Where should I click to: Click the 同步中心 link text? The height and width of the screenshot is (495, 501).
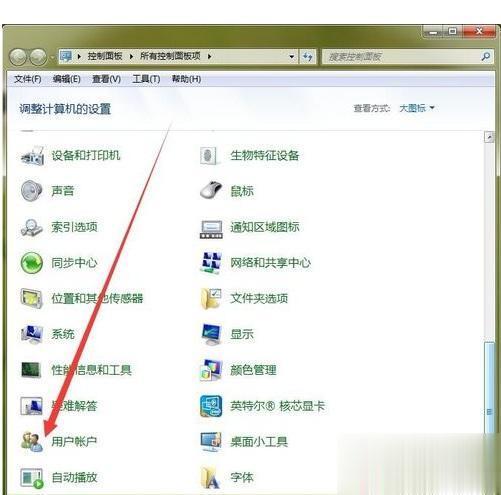[x=74, y=263]
